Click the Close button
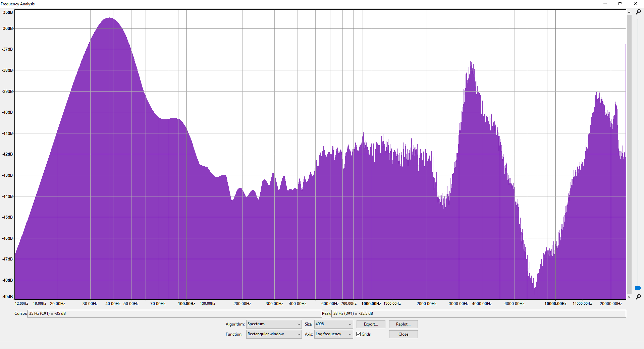 click(x=403, y=334)
